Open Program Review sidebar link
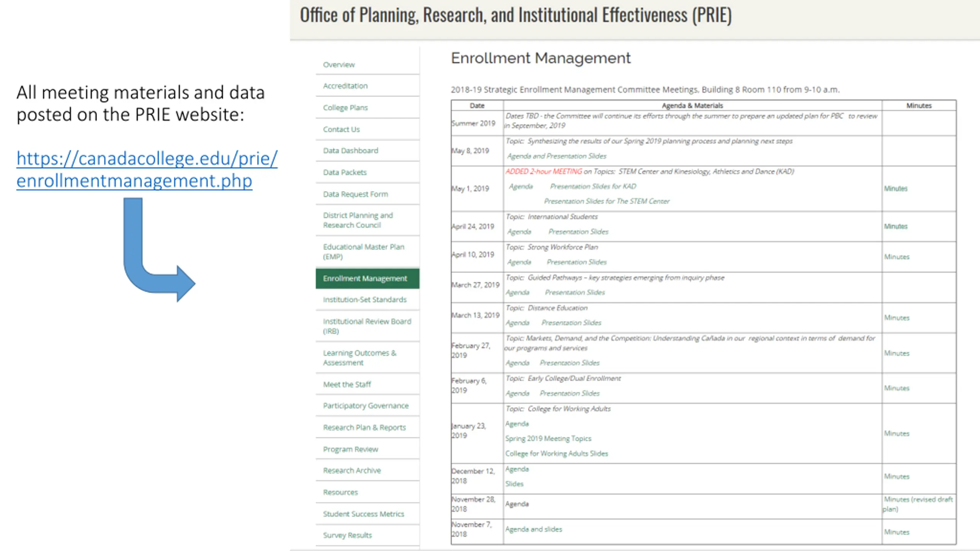The image size is (980, 551). [351, 449]
